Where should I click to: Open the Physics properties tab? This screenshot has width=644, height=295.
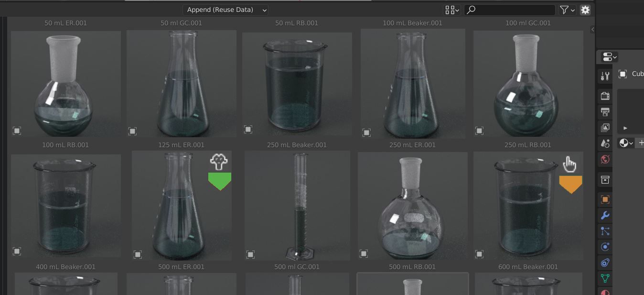605,247
